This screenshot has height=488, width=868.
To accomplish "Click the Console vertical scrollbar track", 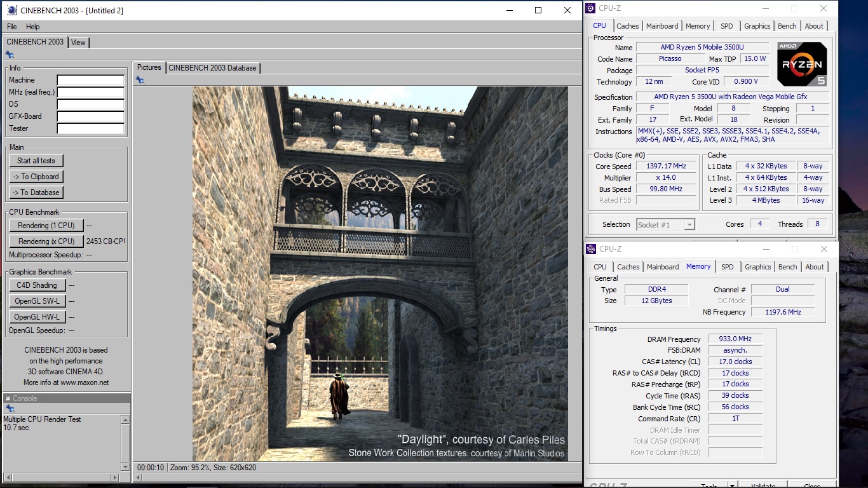I will (125, 444).
